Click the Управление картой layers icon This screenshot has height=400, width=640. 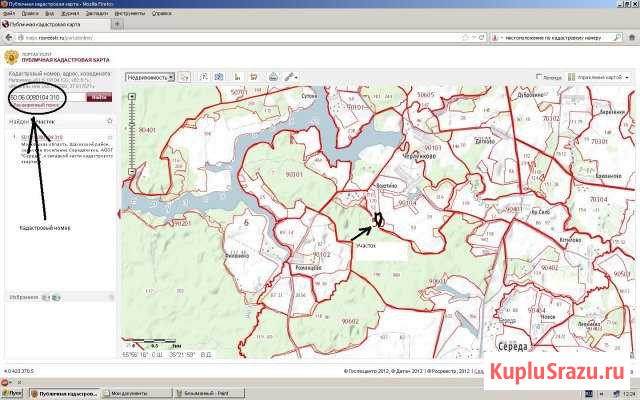(571, 77)
